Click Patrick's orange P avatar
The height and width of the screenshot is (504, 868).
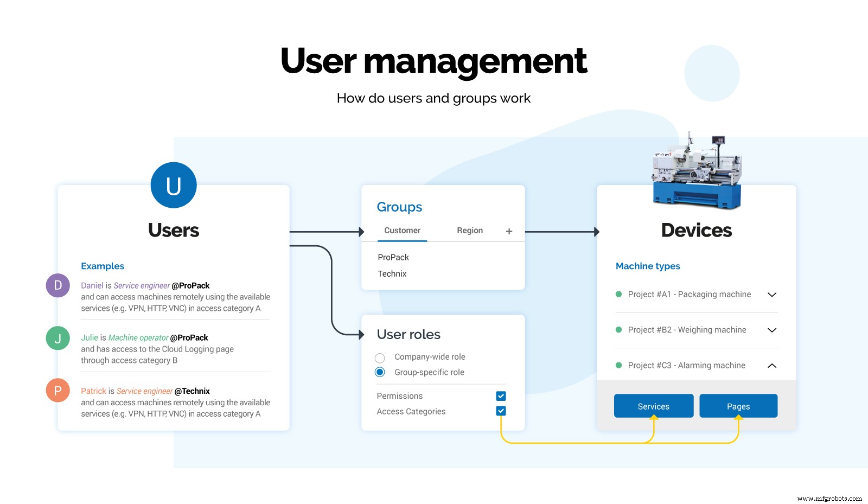pyautogui.click(x=58, y=391)
